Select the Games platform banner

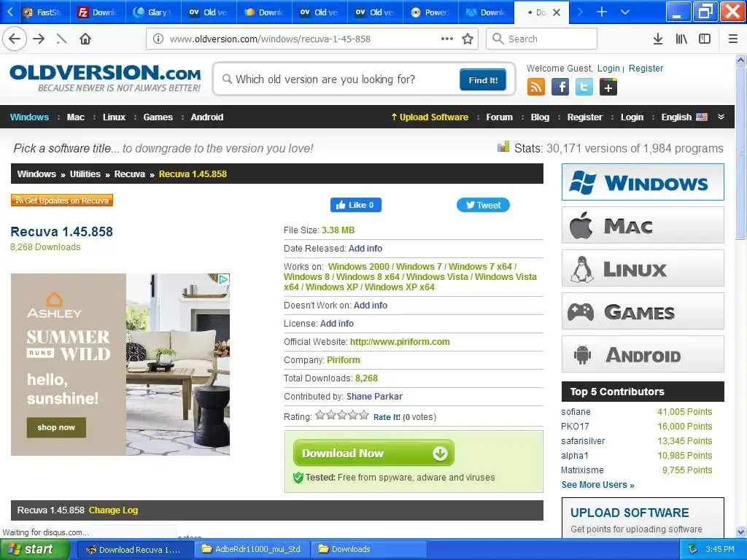point(643,311)
